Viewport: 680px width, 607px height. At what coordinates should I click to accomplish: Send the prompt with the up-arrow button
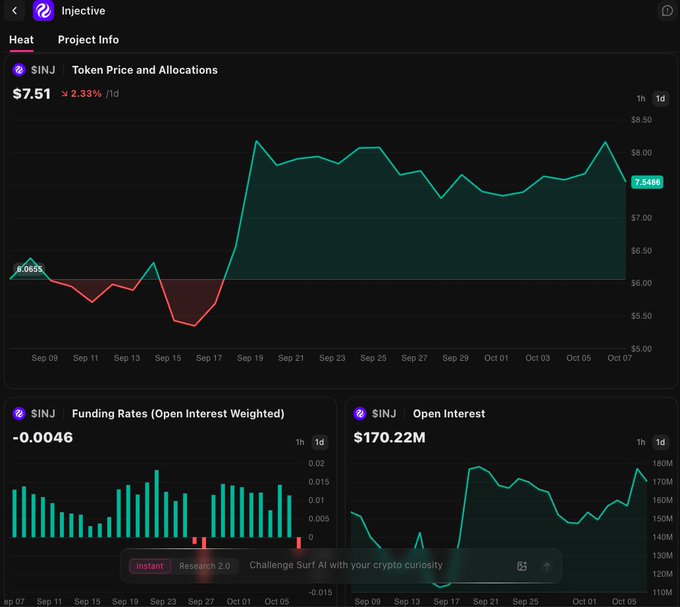coord(547,566)
